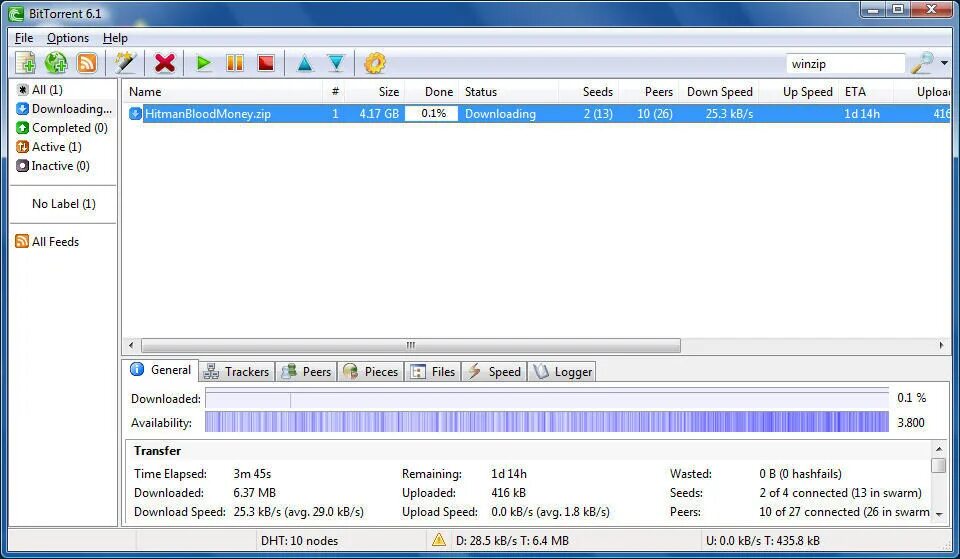This screenshot has height=559, width=960.
Task: Click U: 0.0 kB/s status entry
Action: pyautogui.click(x=763, y=541)
